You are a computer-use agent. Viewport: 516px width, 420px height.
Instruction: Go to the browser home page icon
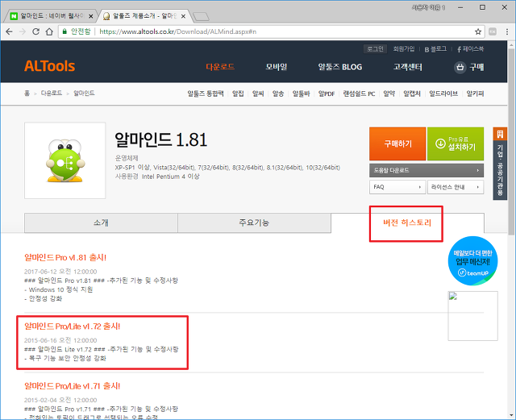pyautogui.click(x=49, y=31)
